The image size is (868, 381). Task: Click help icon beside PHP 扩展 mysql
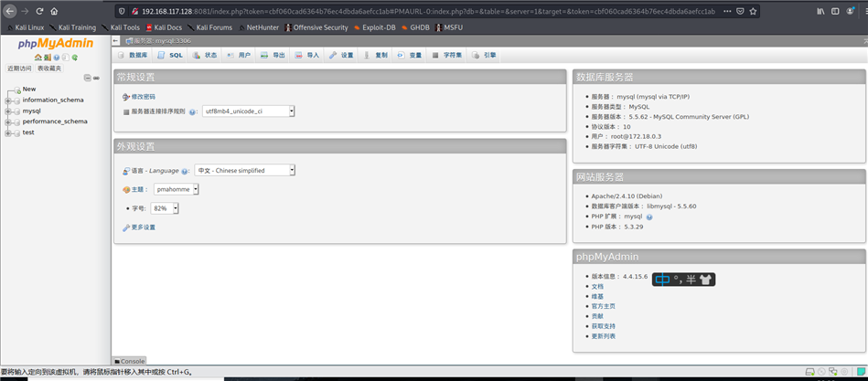pos(649,217)
